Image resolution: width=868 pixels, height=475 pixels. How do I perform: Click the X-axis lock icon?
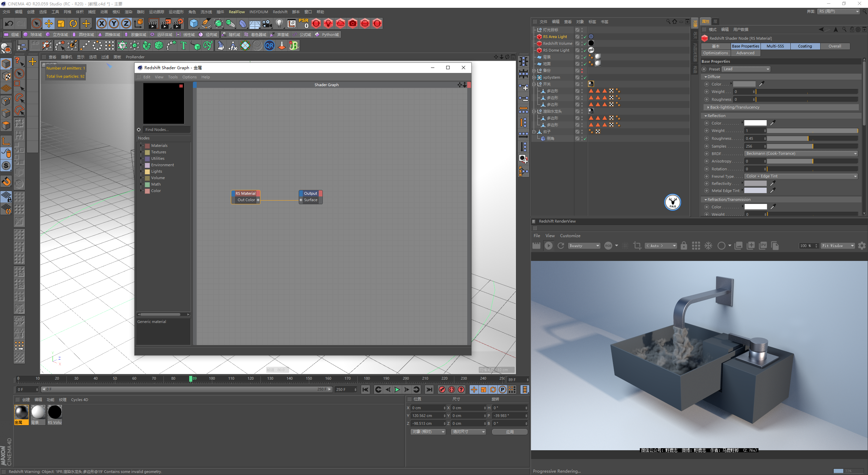[x=101, y=23]
